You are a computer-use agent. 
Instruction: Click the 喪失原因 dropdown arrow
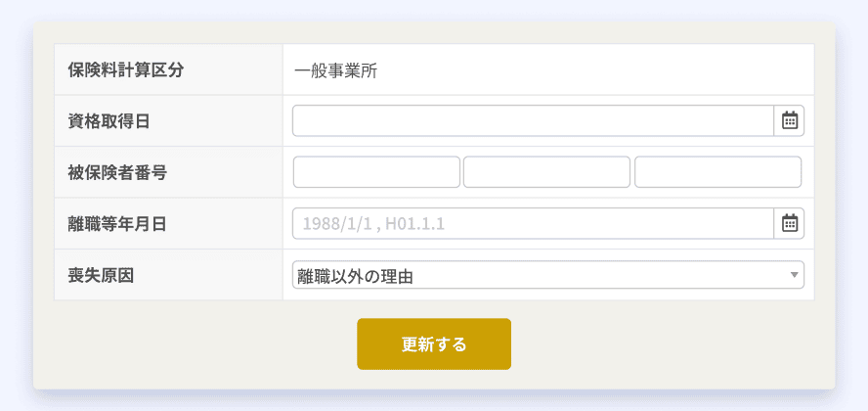coord(795,275)
